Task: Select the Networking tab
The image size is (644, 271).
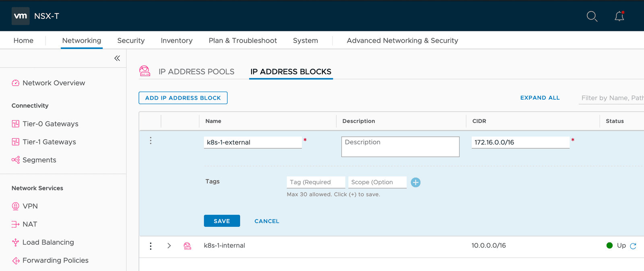Action: point(82,41)
